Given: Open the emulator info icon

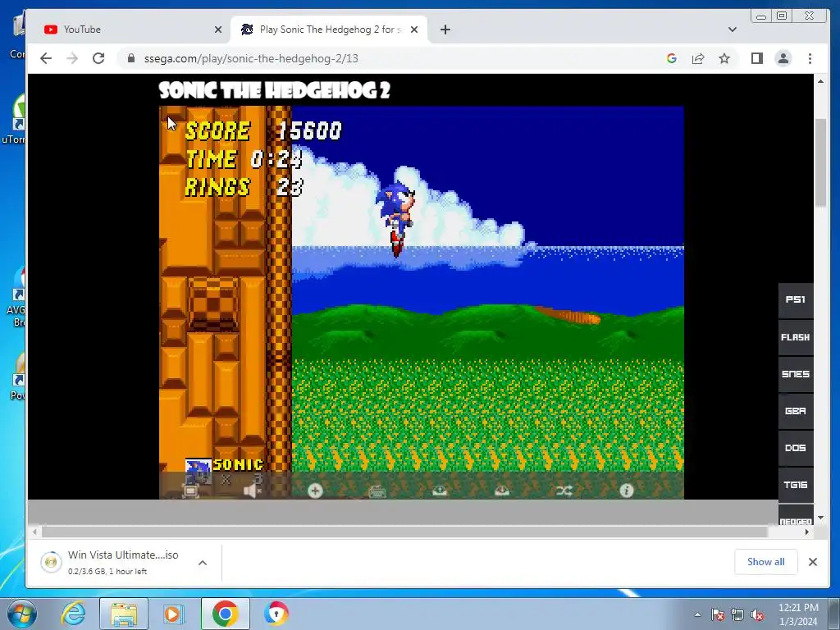Looking at the screenshot, I should (626, 491).
